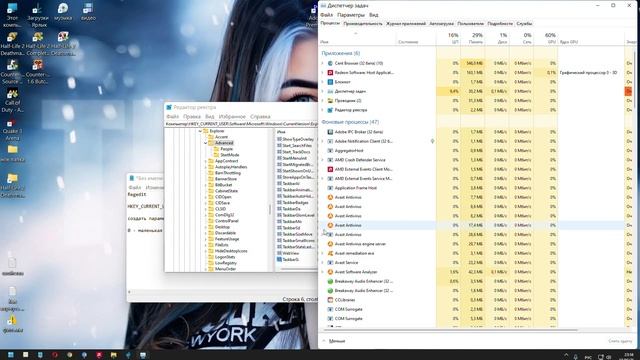Expand Cent Browser process group
The width and height of the screenshot is (640, 360).
(x=322, y=63)
